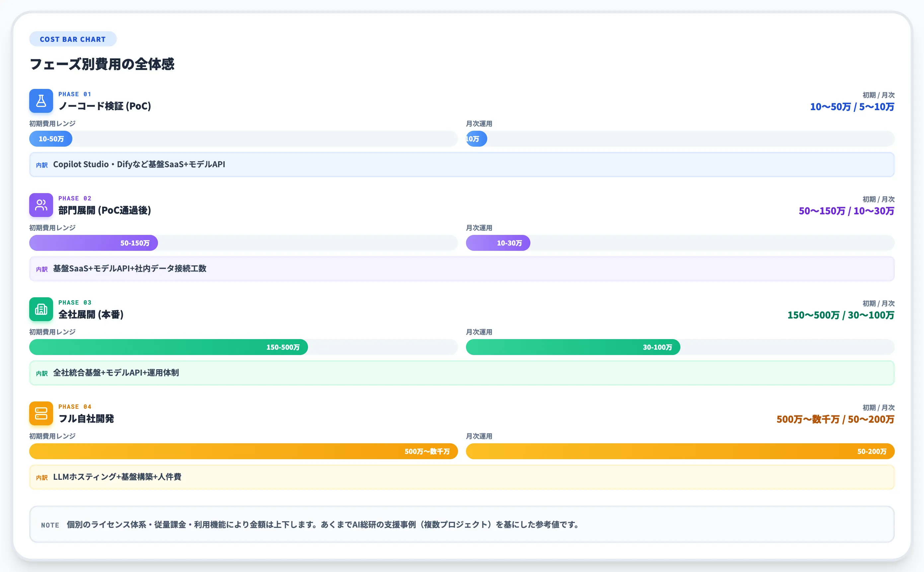
Task: Click the price 50〜150万 / 10〜30万
Action: click(846, 211)
